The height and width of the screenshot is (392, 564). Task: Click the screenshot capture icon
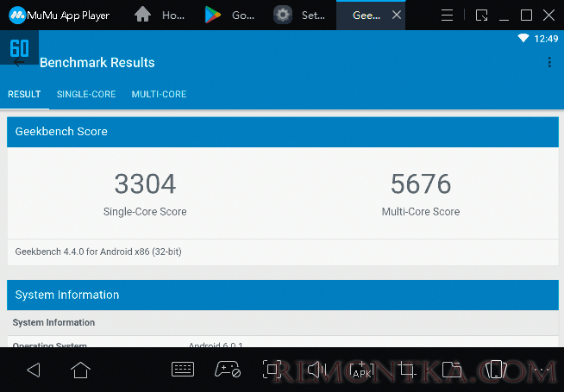click(x=272, y=370)
